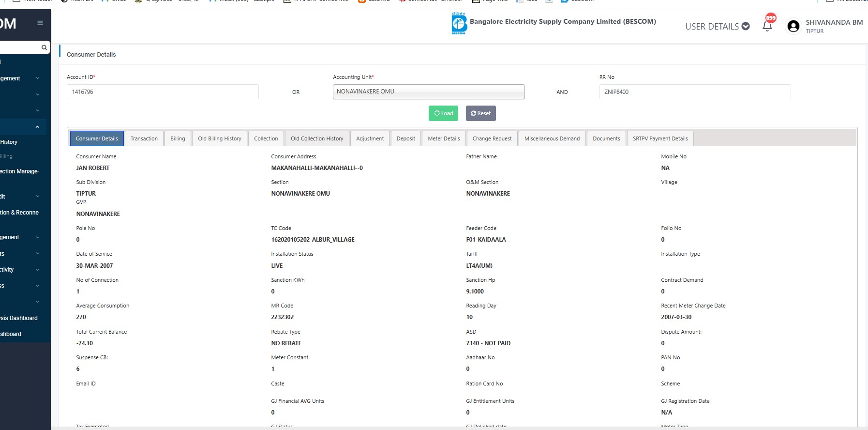Screen dimensions: 868x430
Task: Open the History item in the sidebar
Action: 9,142
